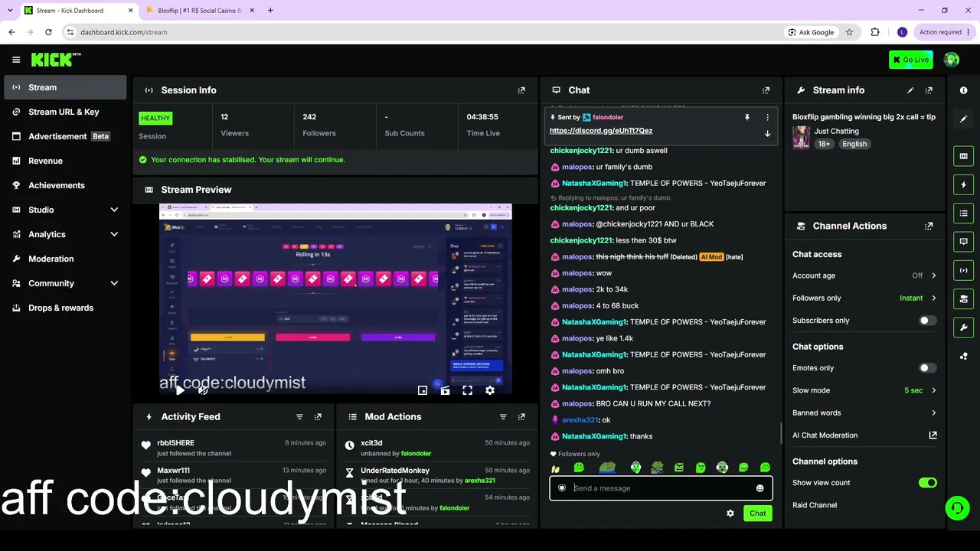This screenshot has width=980, height=551.
Task: Edit stream info with the pencil in the Stream info header
Action: coord(910,90)
